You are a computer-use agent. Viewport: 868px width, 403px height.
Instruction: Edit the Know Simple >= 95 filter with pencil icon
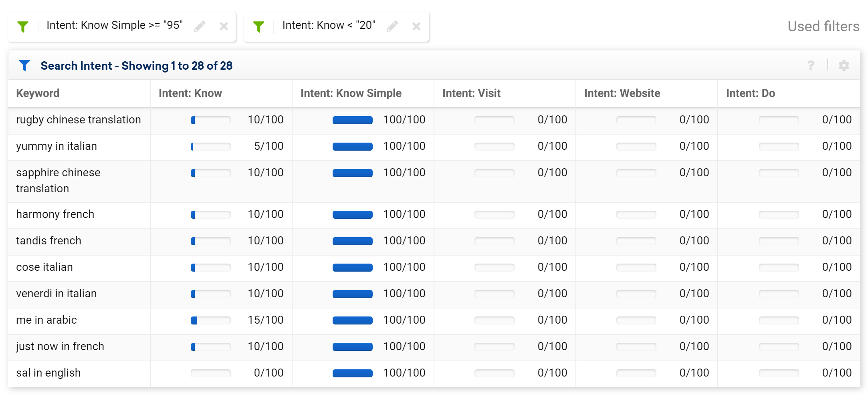tap(200, 26)
